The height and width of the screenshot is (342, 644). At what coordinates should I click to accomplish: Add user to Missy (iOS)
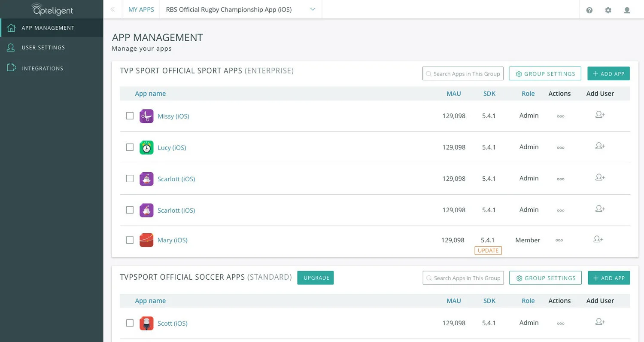click(x=600, y=115)
